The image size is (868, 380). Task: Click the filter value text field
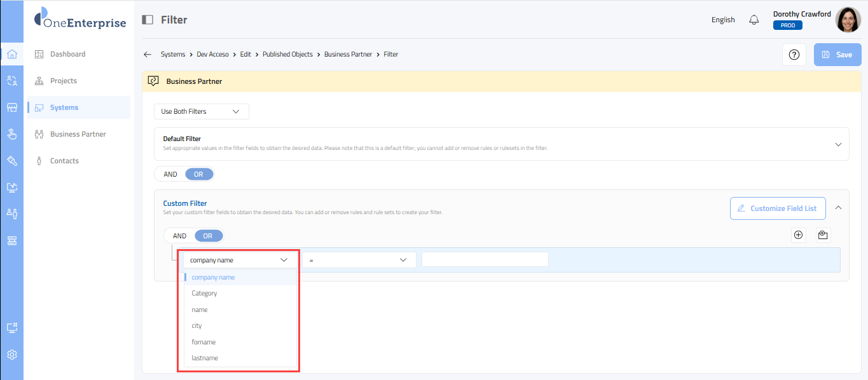[x=485, y=260]
